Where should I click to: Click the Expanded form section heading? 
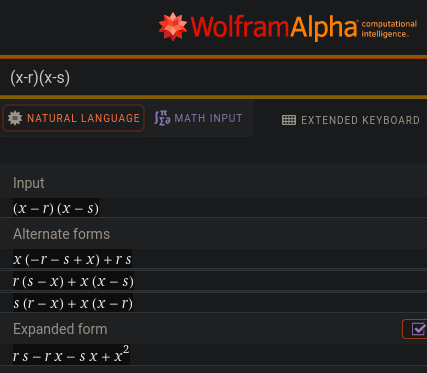(x=60, y=329)
